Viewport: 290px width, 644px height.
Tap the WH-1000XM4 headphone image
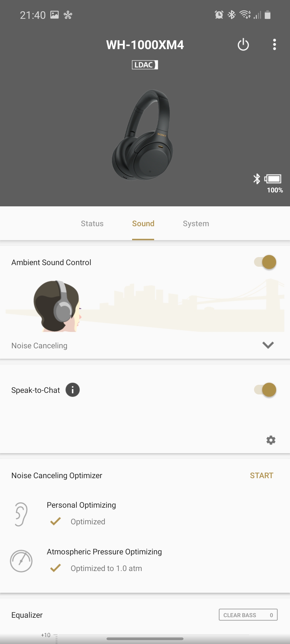[x=143, y=135]
